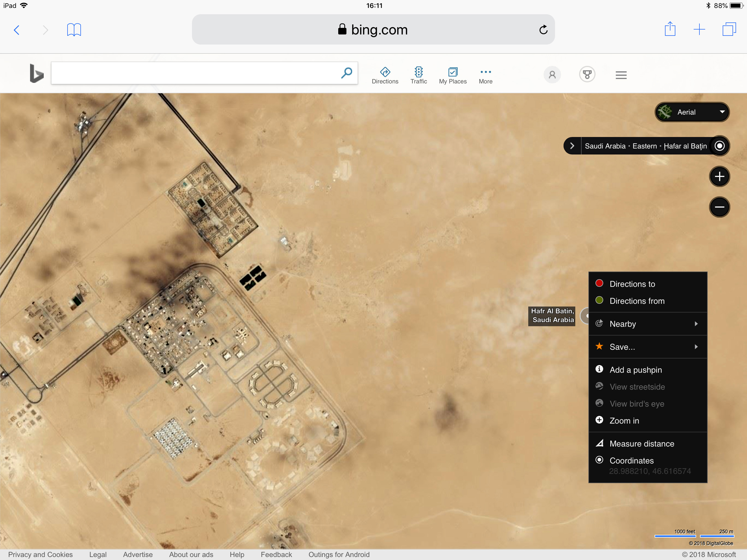Open My Places checklist icon
The height and width of the screenshot is (560, 747).
coord(453,72)
